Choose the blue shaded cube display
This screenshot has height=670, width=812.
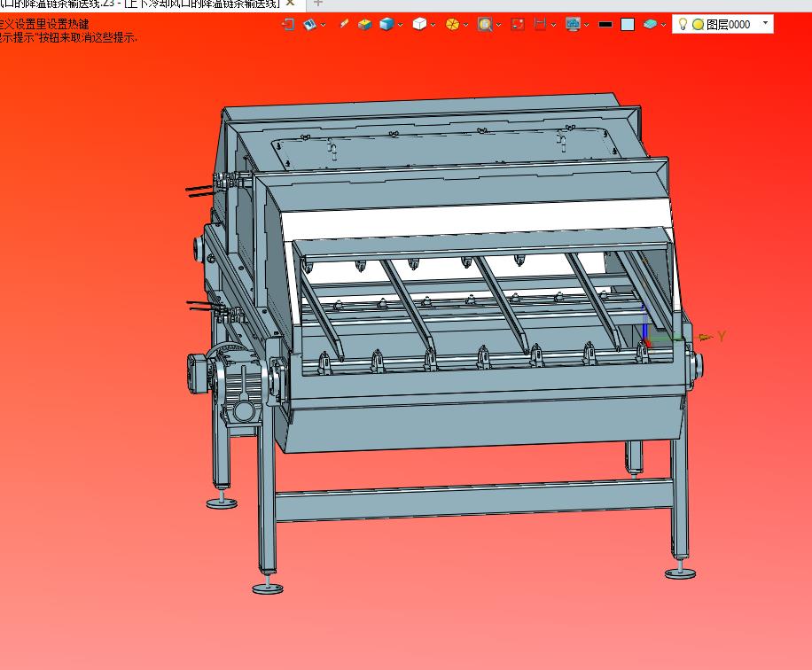click(386, 24)
